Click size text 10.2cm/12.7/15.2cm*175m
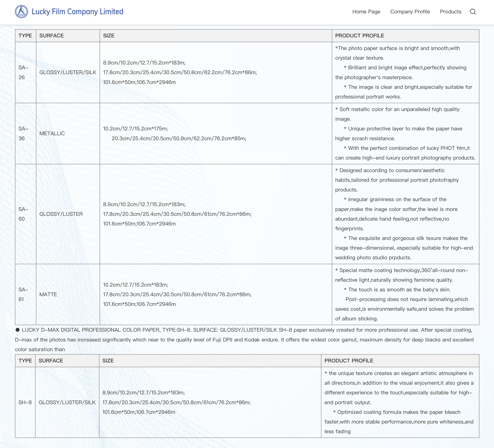This screenshot has height=448, width=494. click(x=135, y=129)
